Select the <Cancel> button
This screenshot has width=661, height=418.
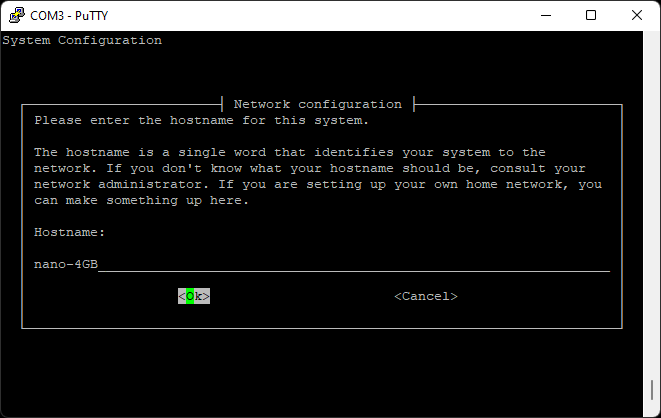pyautogui.click(x=426, y=296)
